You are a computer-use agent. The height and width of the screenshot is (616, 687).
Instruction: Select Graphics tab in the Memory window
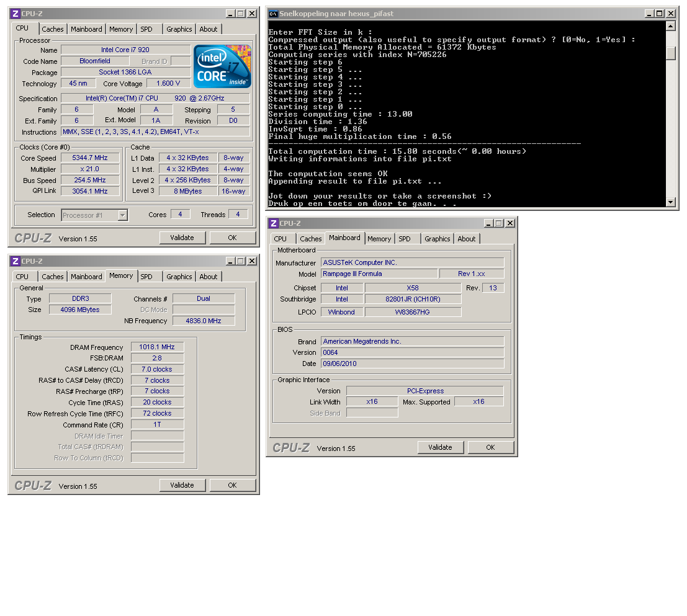coord(179,277)
